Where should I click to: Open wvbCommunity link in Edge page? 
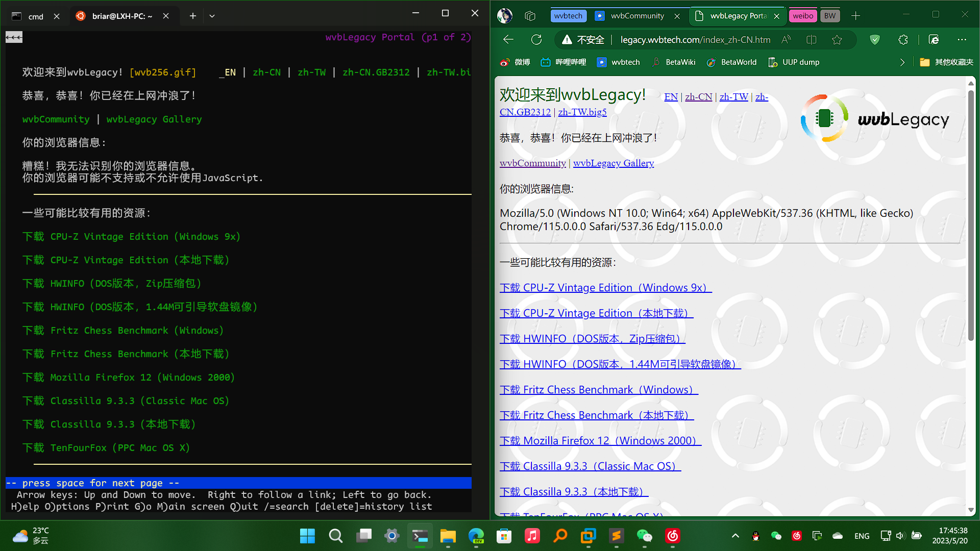[533, 163]
